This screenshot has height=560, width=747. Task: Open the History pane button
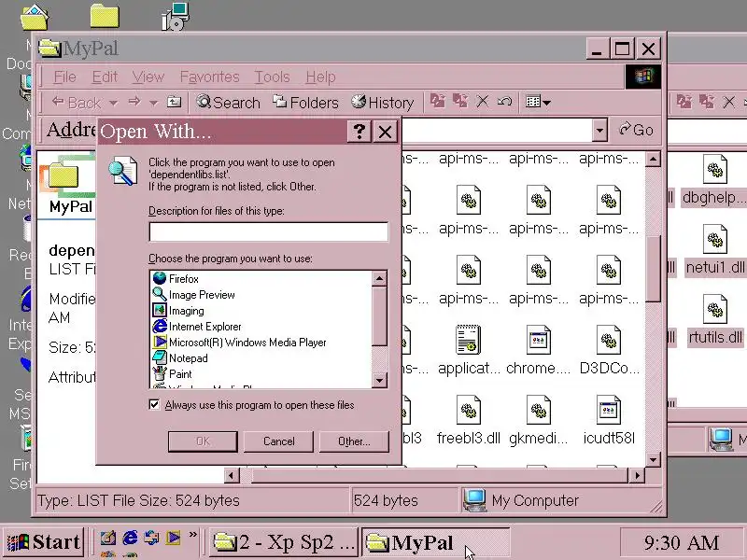pyautogui.click(x=383, y=103)
